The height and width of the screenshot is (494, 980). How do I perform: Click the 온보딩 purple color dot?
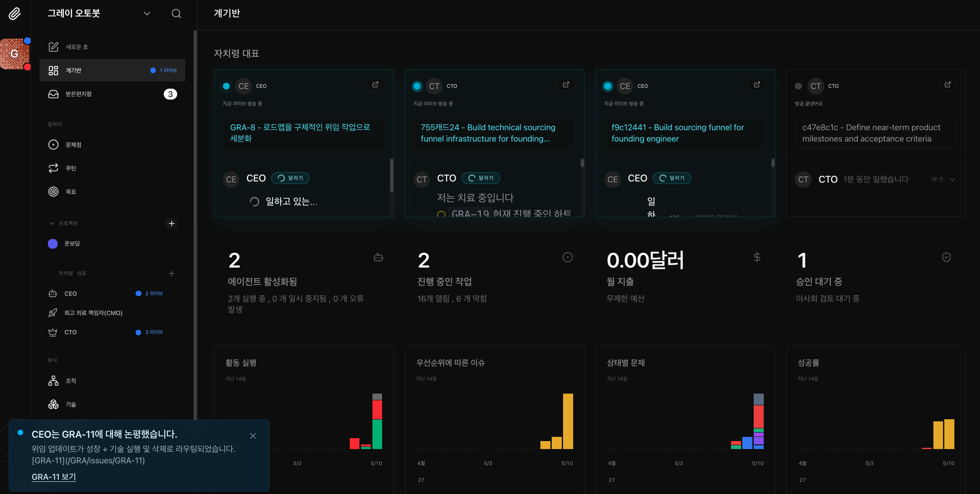[52, 244]
